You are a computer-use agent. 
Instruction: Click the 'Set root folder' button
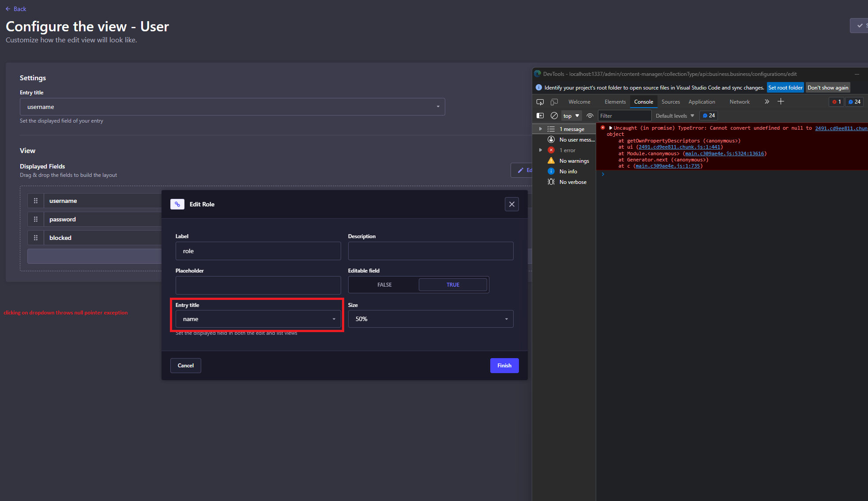pyautogui.click(x=785, y=87)
